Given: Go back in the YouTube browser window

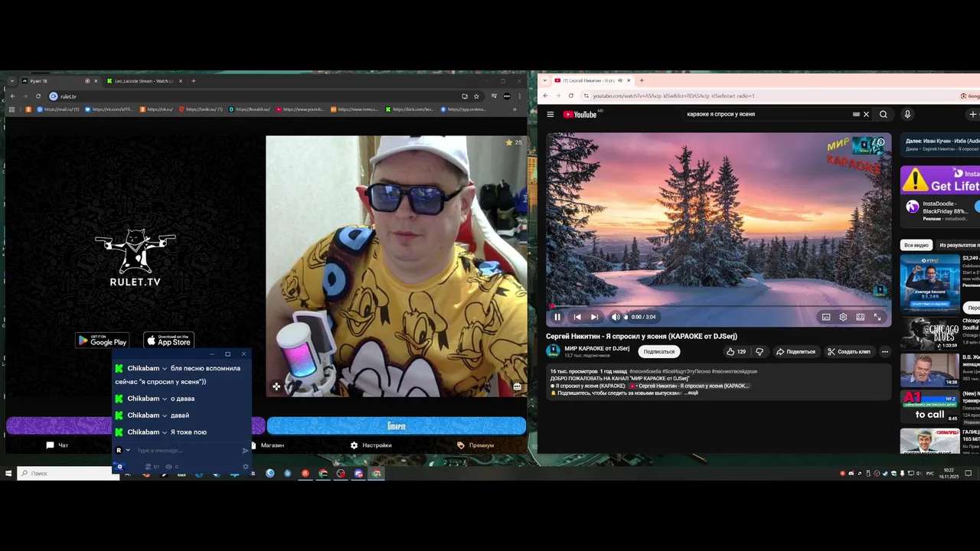Looking at the screenshot, I should click(x=545, y=96).
